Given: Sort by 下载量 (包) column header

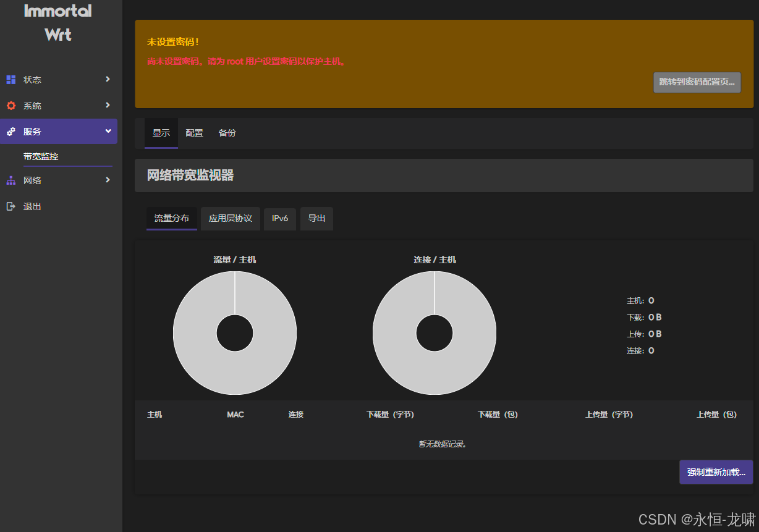Looking at the screenshot, I should pyautogui.click(x=498, y=415).
